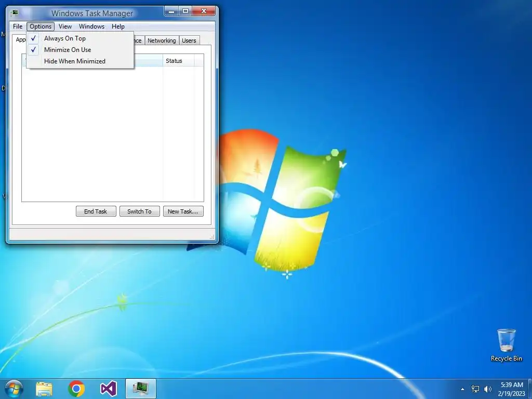The image size is (532, 399).
Task: Close the Task Manager window
Action: [204, 11]
